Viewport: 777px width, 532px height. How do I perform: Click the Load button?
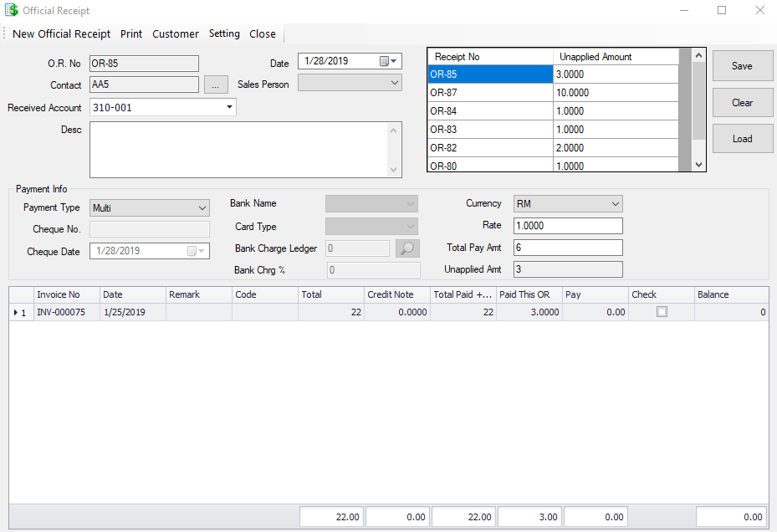pos(743,139)
